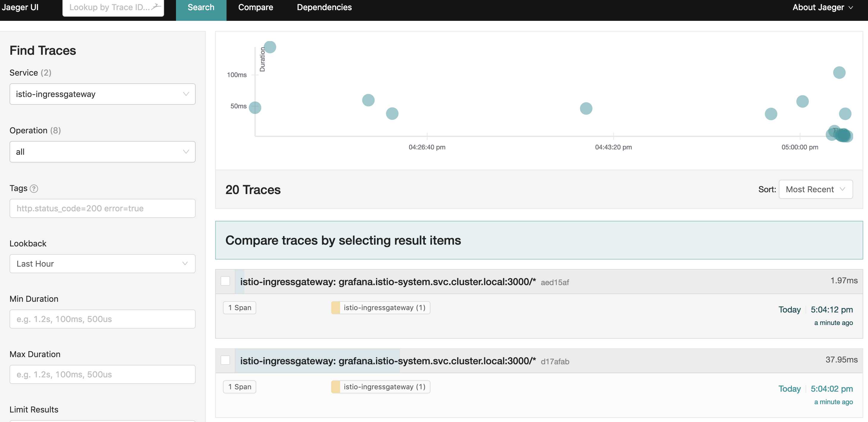Switch to the Compare tab
The image size is (868, 422).
pos(255,7)
